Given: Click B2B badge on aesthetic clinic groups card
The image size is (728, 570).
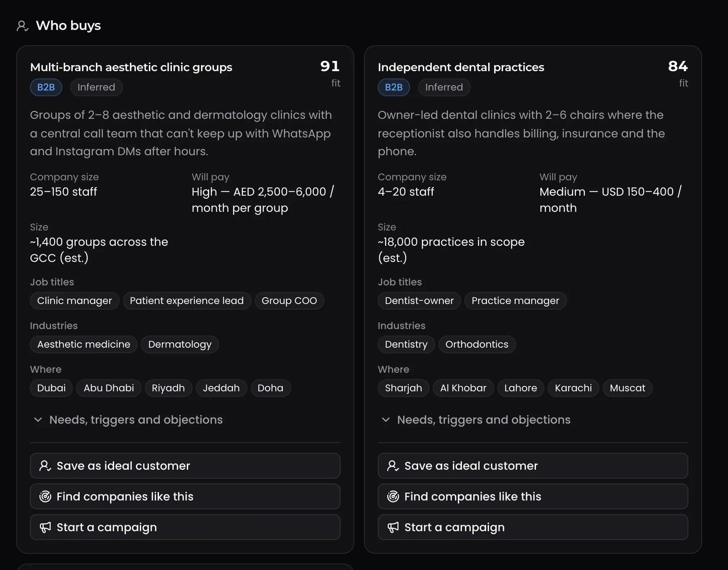Looking at the screenshot, I should pyautogui.click(x=46, y=87).
